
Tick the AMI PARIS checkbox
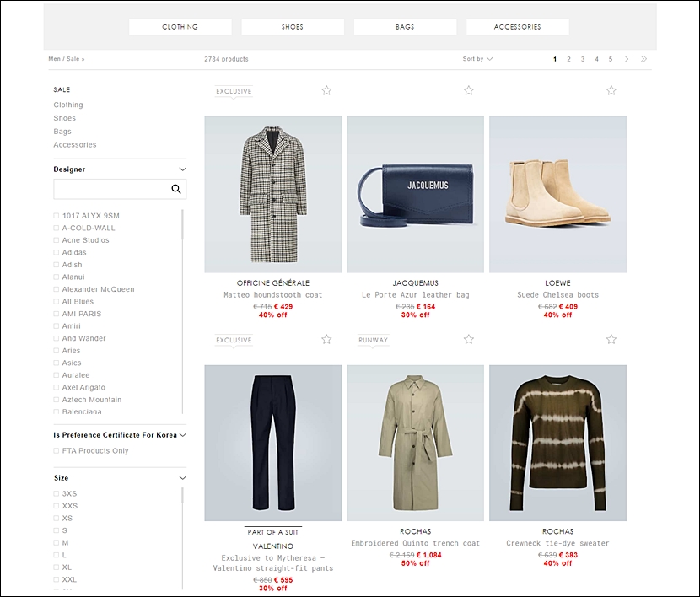tap(57, 315)
